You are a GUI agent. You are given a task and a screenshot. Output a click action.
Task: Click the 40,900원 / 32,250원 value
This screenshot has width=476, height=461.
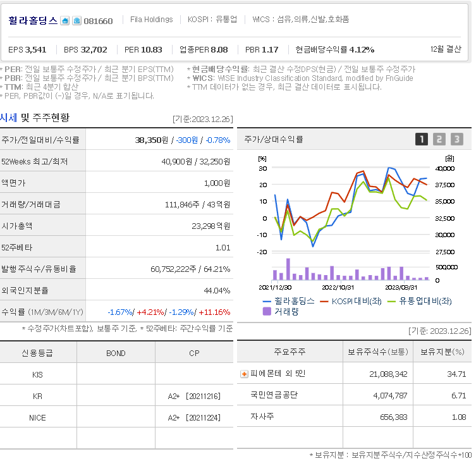coord(196,161)
